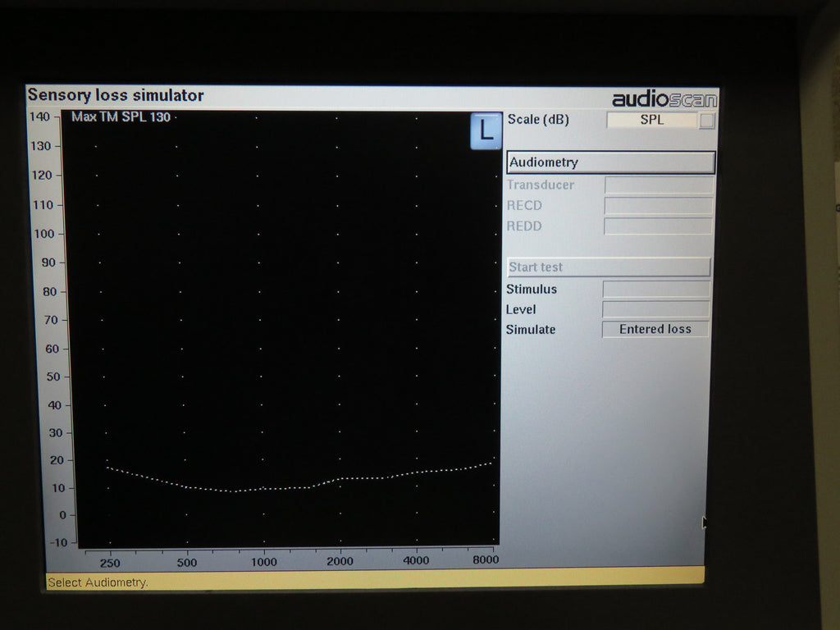Click the Start test button
Viewport: 840px width, 630px height.
click(x=609, y=267)
